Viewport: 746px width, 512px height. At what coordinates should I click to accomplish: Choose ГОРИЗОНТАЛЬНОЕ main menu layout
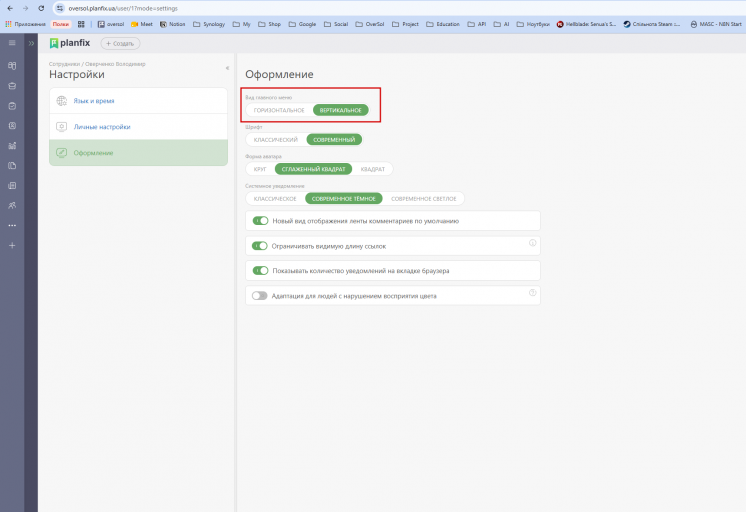click(x=279, y=110)
